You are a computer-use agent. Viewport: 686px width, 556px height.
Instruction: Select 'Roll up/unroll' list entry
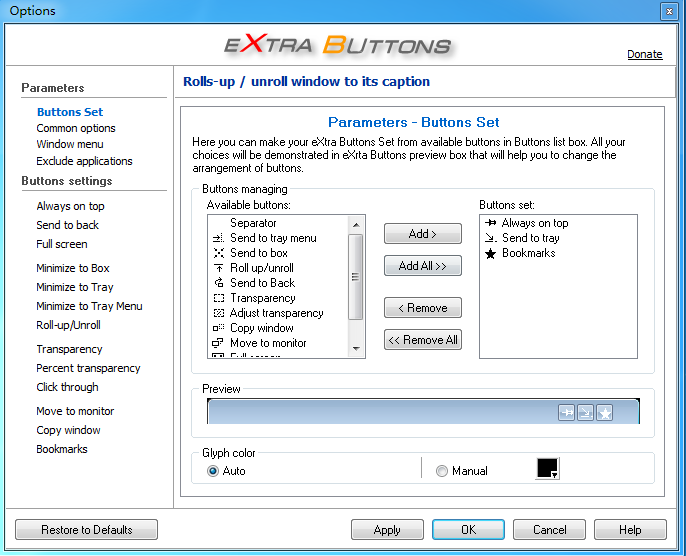click(279, 268)
